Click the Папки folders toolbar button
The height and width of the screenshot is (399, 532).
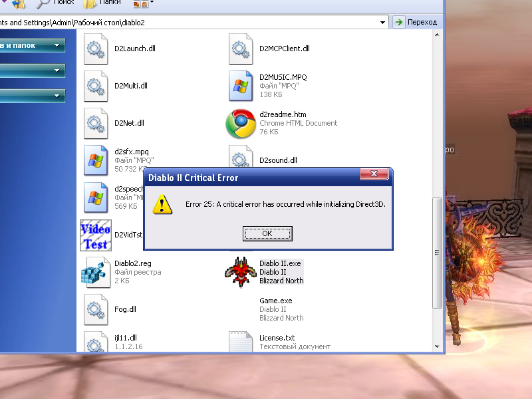point(102,3)
